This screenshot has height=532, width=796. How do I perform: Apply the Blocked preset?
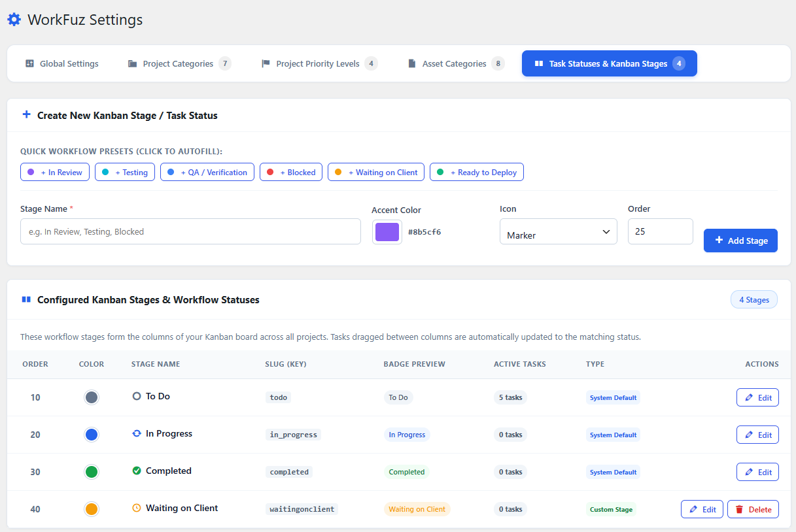291,172
